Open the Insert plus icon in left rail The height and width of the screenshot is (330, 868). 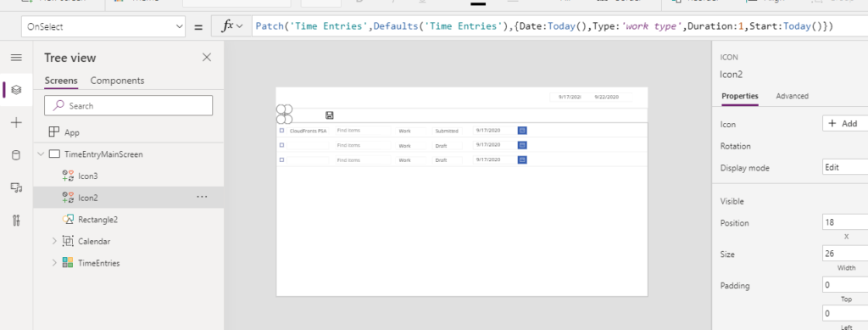[16, 123]
